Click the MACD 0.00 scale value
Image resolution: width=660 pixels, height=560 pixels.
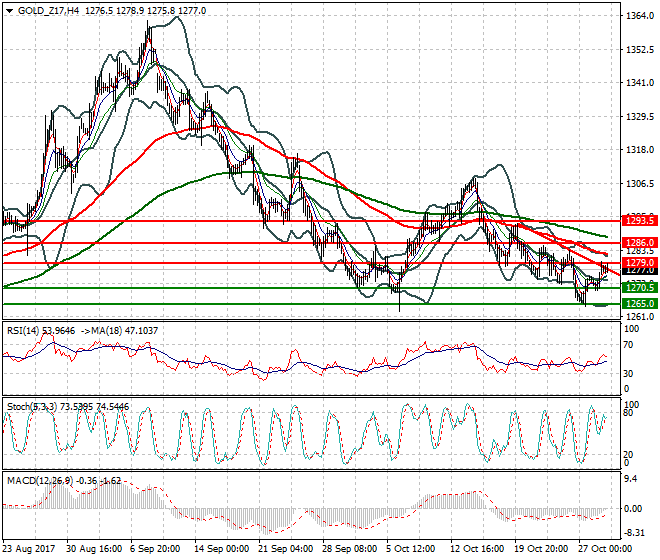click(x=633, y=509)
